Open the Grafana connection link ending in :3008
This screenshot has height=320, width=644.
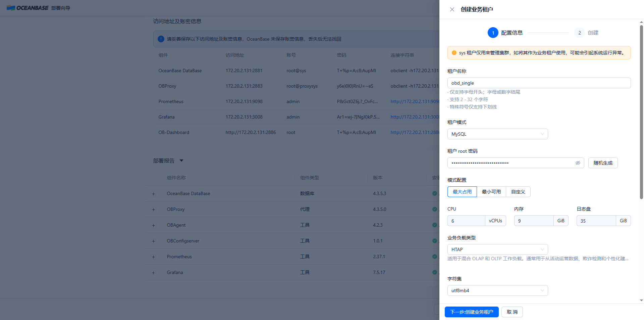pyautogui.click(x=415, y=117)
